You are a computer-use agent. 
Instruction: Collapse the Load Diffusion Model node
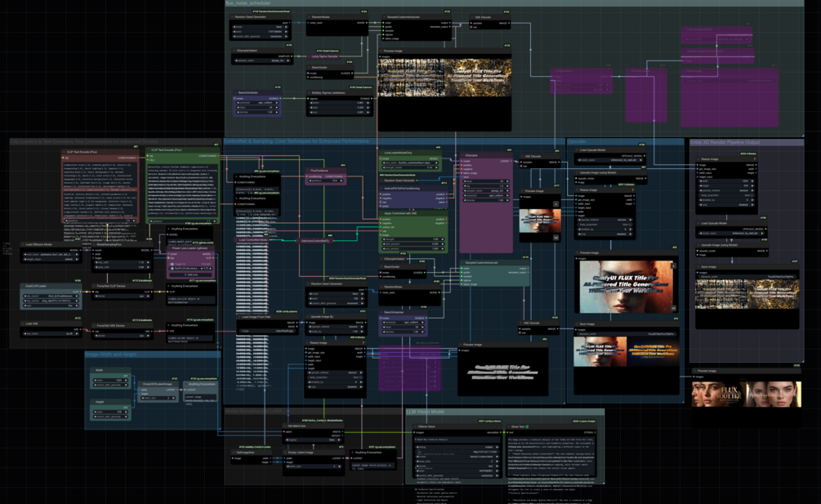coord(22,244)
